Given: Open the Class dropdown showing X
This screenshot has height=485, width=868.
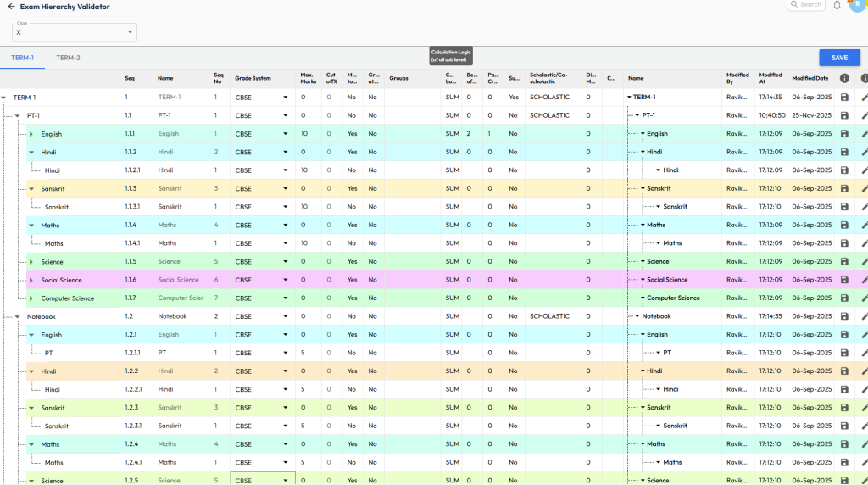Looking at the screenshot, I should tap(75, 32).
